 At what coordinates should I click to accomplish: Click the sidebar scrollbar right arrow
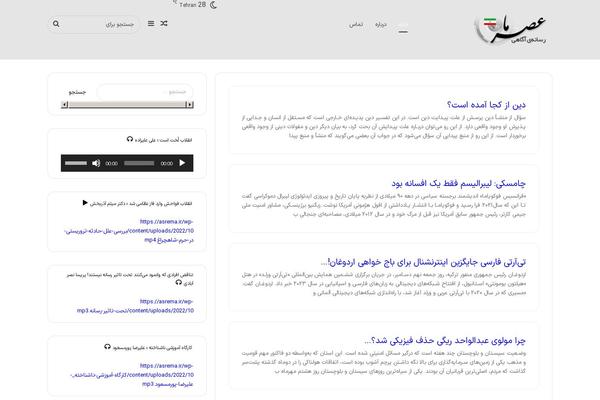(x=189, y=104)
